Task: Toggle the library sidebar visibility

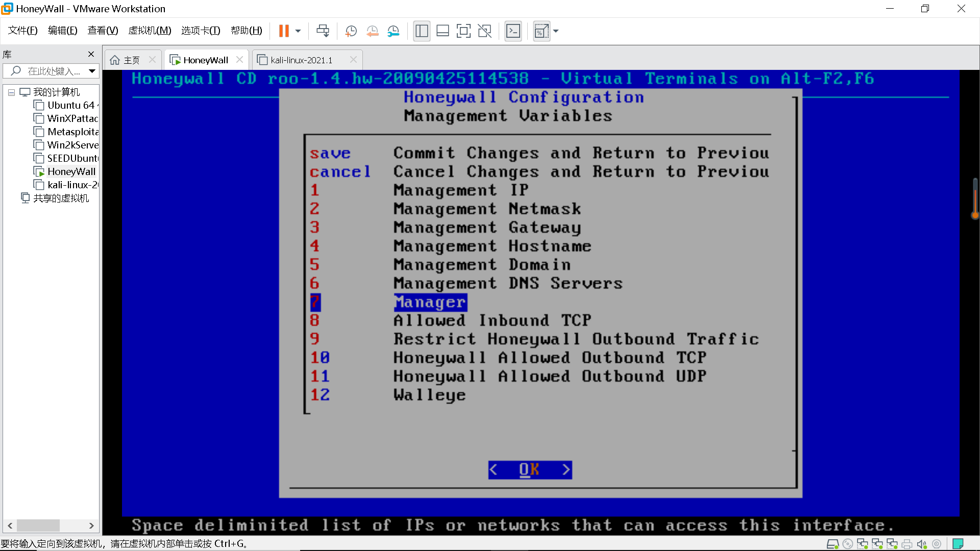Action: 422,31
